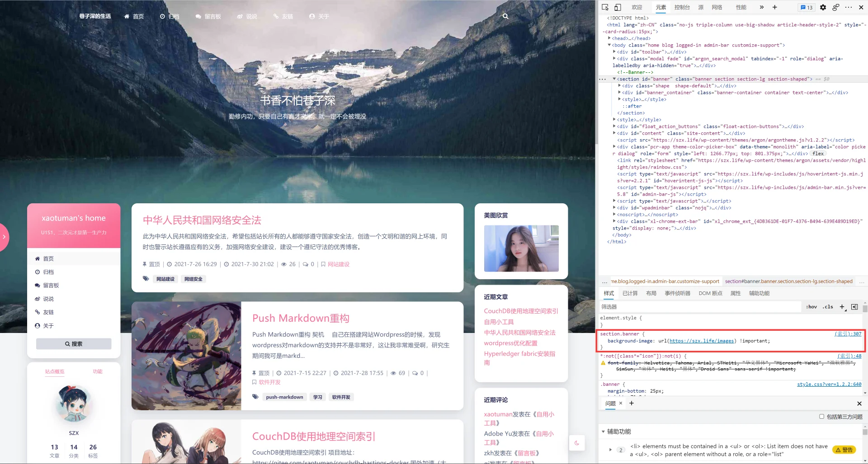Expand the head node in the DOM tree
The width and height of the screenshot is (868, 464).
click(609, 38)
